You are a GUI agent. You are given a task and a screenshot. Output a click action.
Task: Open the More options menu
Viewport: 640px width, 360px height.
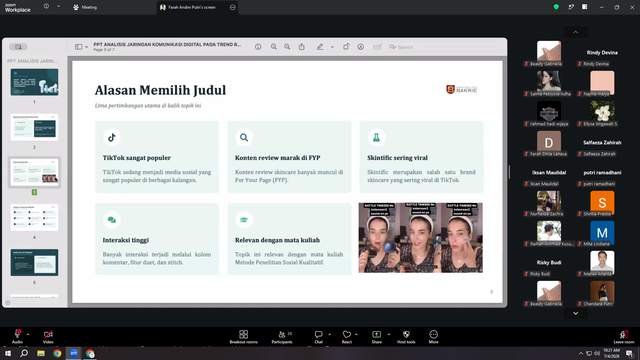tap(433, 337)
